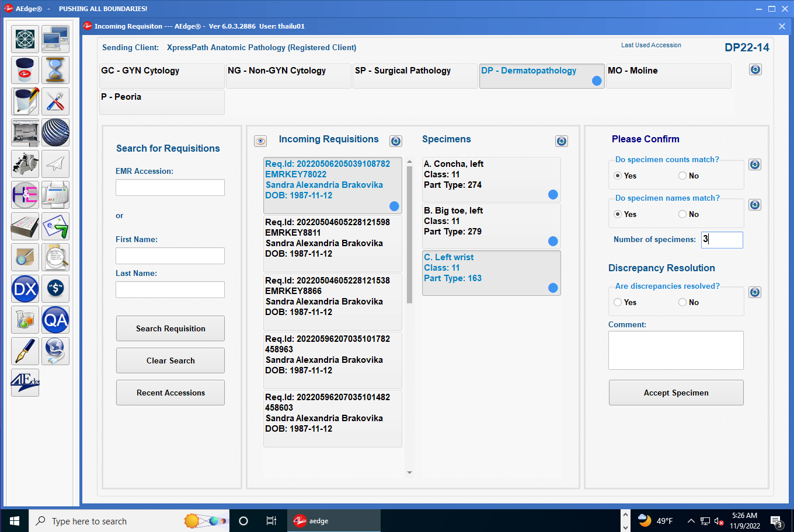Click the tissue processor machine icon
The image size is (794, 532).
click(x=25, y=132)
